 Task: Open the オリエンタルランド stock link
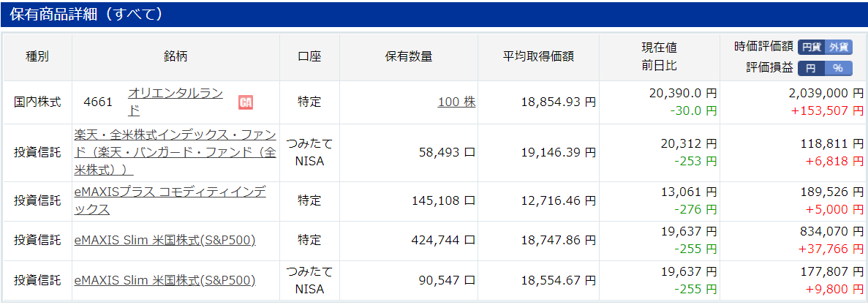[176, 102]
